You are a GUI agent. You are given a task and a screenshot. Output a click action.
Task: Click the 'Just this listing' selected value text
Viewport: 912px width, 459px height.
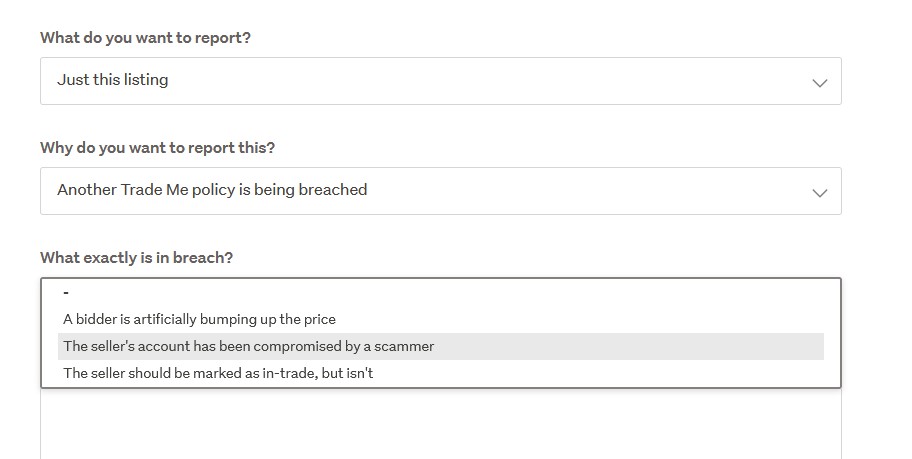[x=113, y=80]
